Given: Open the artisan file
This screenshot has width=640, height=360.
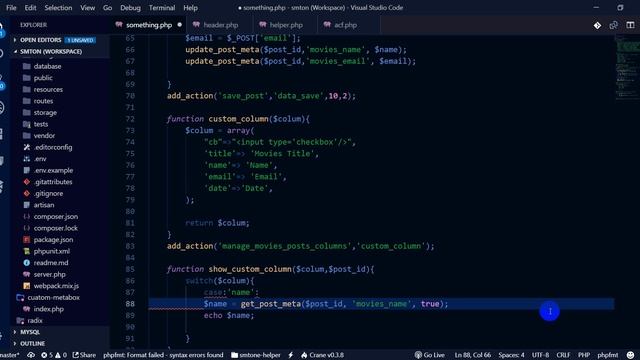Looking at the screenshot, I should [x=44, y=205].
